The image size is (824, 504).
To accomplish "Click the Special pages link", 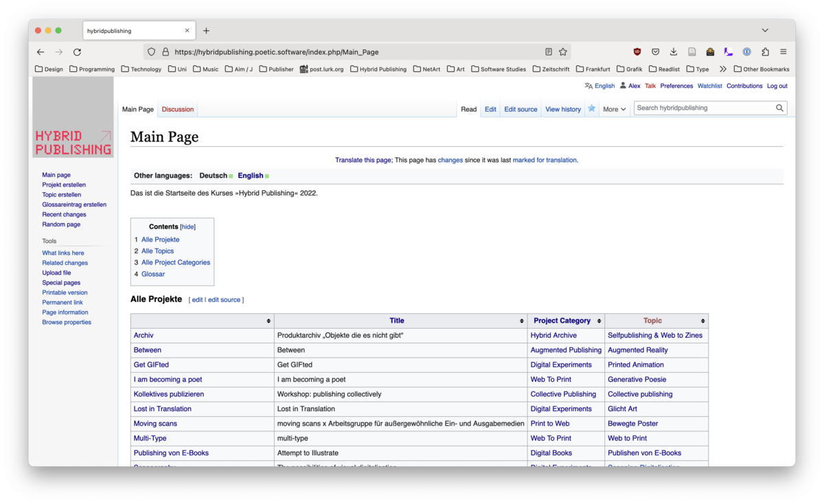I will tap(61, 282).
